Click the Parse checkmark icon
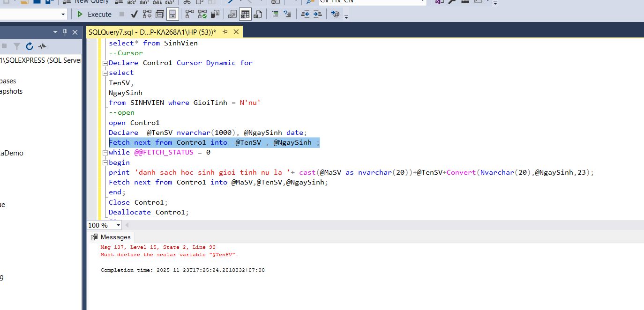The width and height of the screenshot is (644, 310). tap(134, 15)
